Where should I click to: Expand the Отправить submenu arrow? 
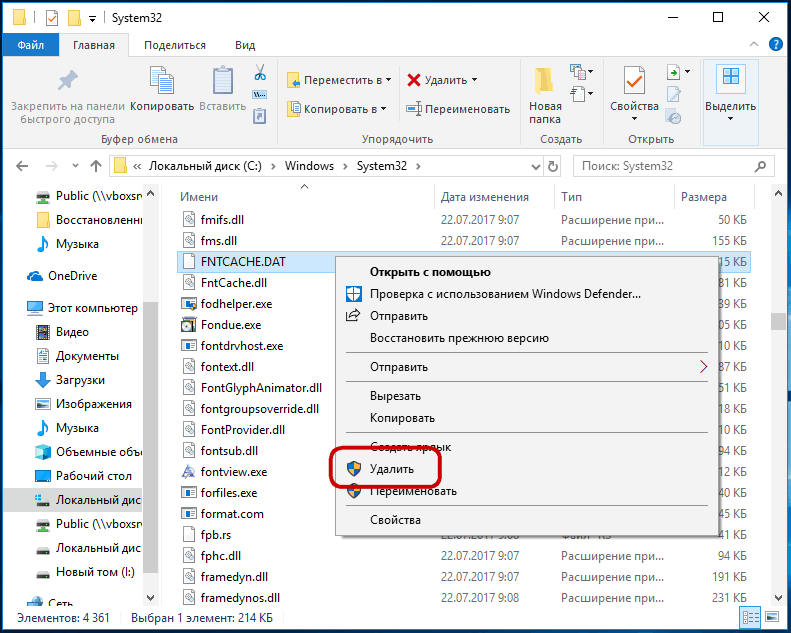[704, 367]
